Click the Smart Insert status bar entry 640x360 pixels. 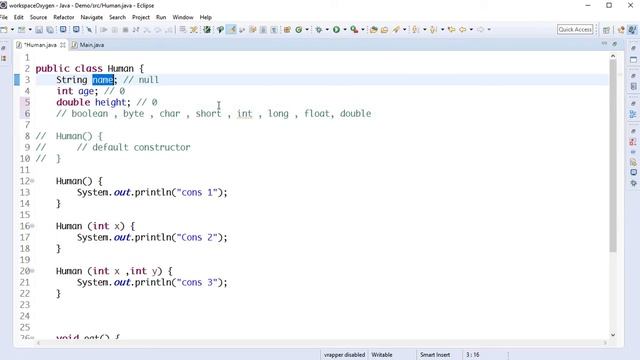click(435, 355)
